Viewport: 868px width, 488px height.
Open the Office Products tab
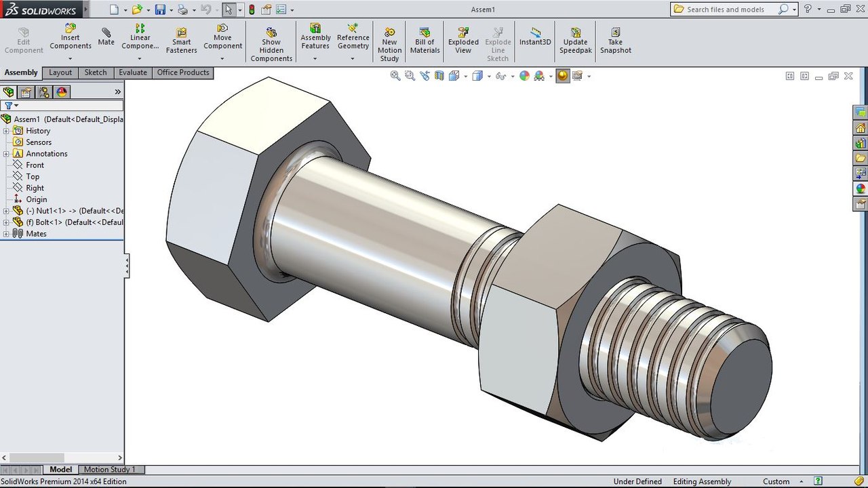(183, 73)
